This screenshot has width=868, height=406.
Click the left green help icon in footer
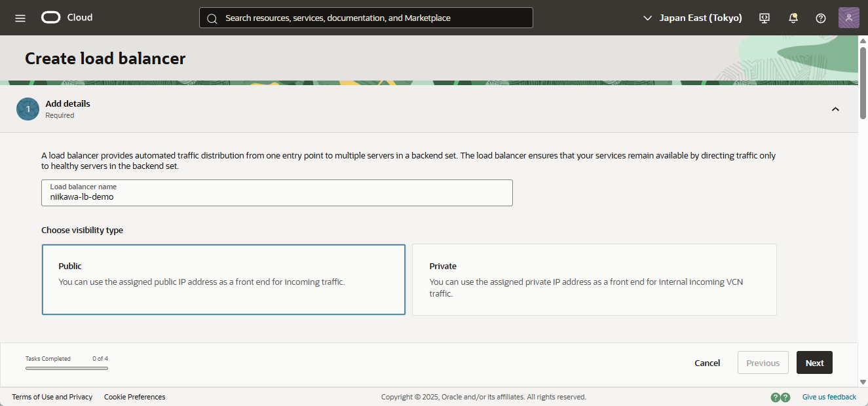(776, 397)
